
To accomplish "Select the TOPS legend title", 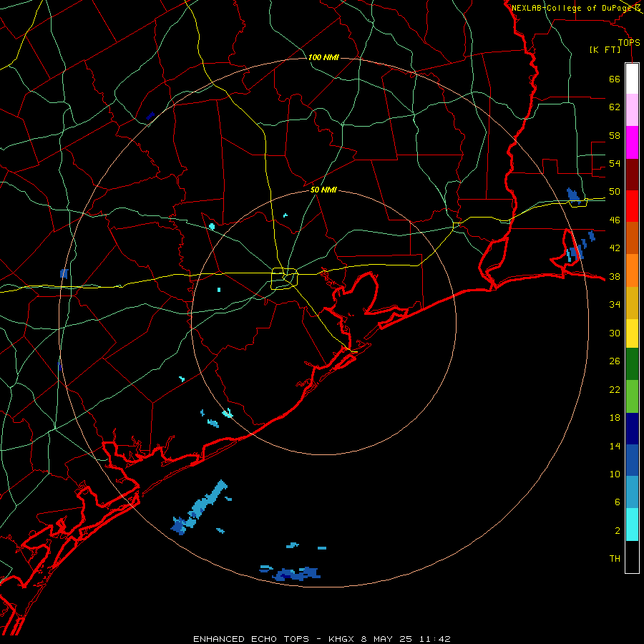I will click(629, 43).
